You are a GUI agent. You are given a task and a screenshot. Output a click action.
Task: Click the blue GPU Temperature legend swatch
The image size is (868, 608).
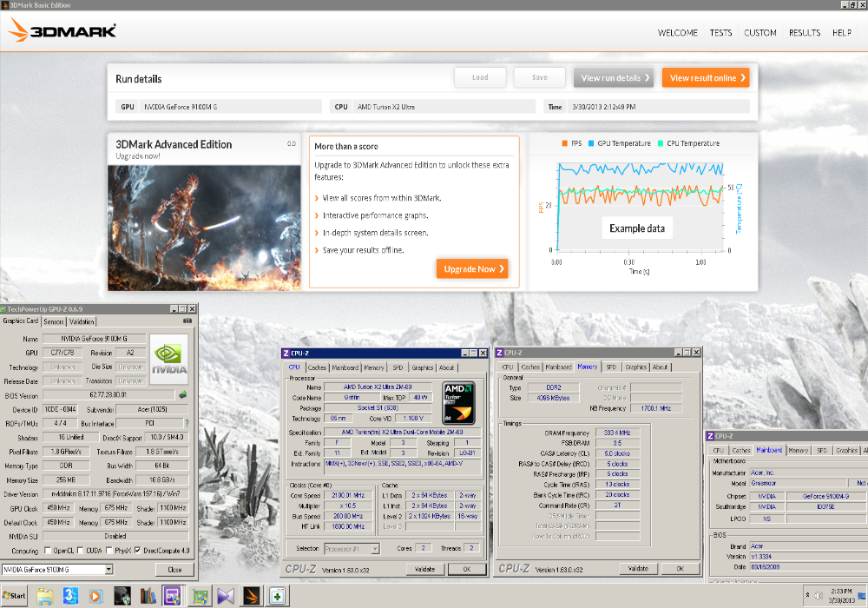tap(591, 143)
